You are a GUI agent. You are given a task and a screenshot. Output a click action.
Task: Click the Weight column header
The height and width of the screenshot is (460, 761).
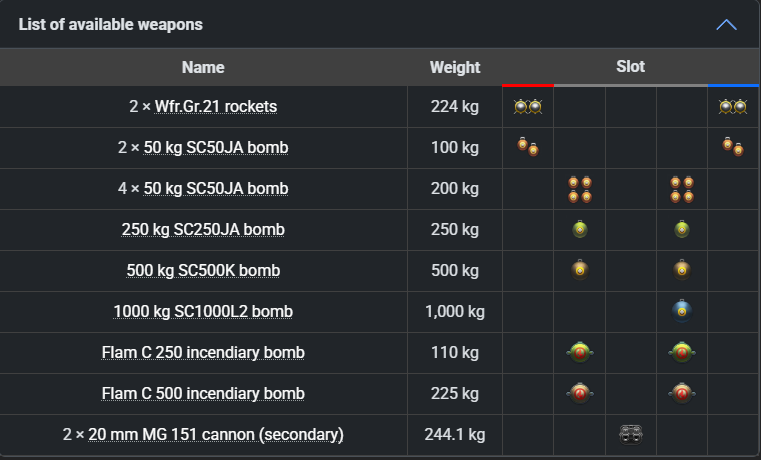[x=455, y=68]
